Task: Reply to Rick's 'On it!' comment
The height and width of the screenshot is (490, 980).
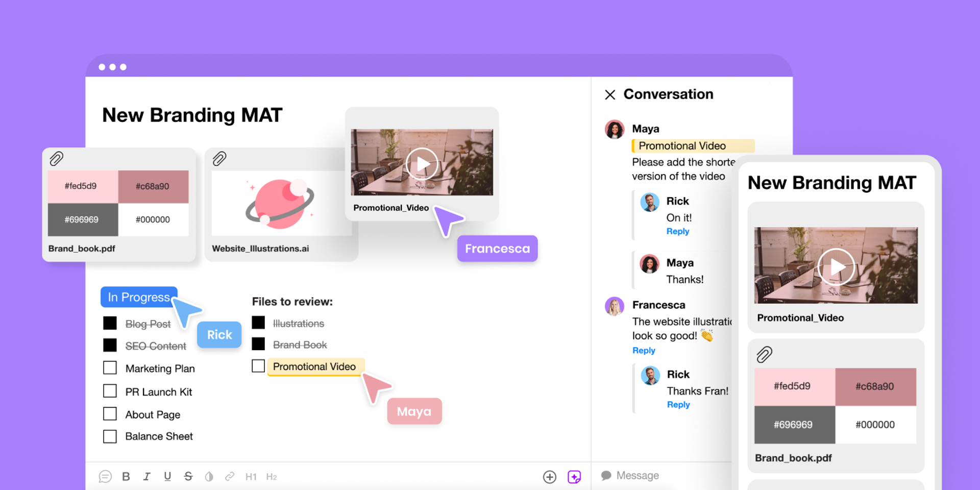Action: click(678, 231)
